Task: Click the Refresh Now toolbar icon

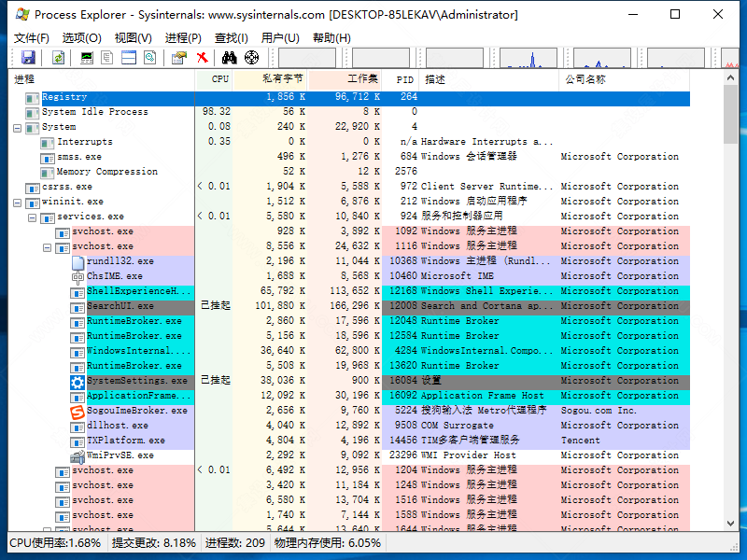Action: [x=58, y=58]
